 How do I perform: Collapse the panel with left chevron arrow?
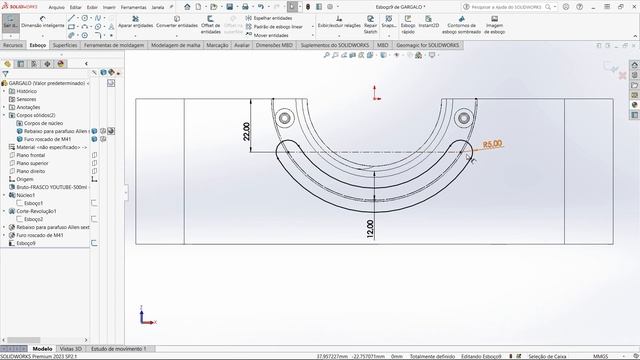[x=86, y=64]
